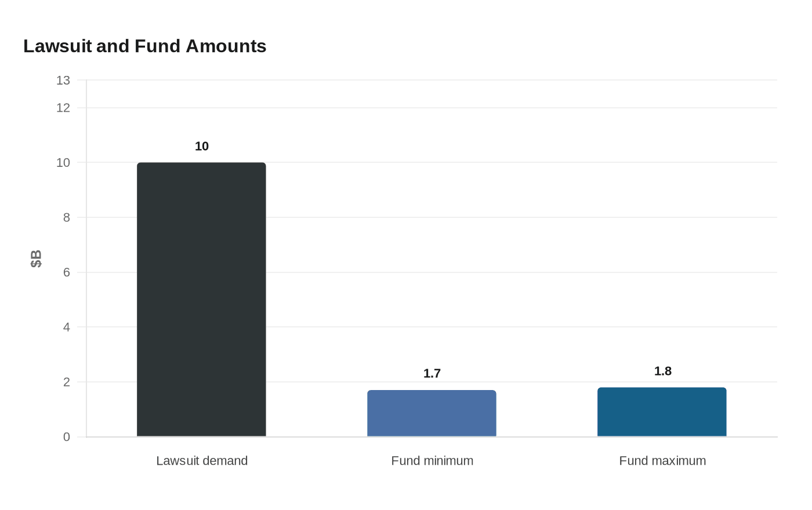Click the Lawsuit demand bar
The image size is (812, 510).
coord(201,300)
